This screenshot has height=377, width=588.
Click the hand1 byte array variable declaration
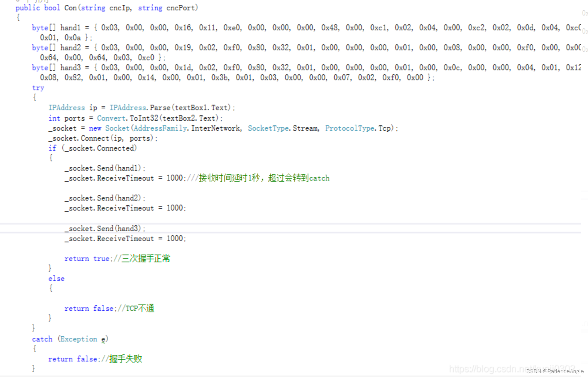(70, 28)
